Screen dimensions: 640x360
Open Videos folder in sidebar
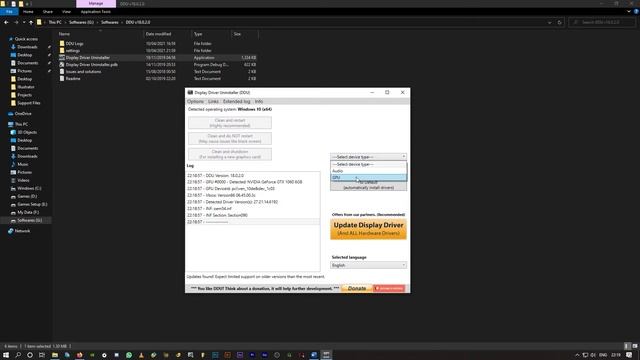[x=23, y=180]
